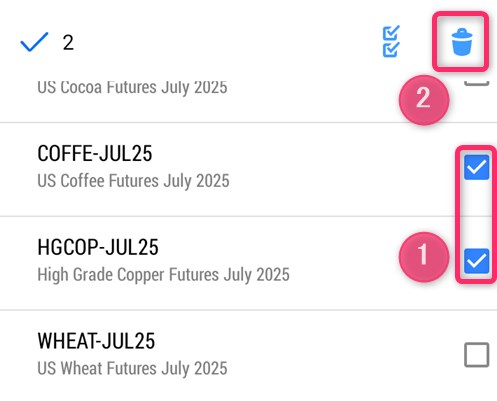Select High Grade Copper Futures description
497x401 pixels.
[163, 275]
